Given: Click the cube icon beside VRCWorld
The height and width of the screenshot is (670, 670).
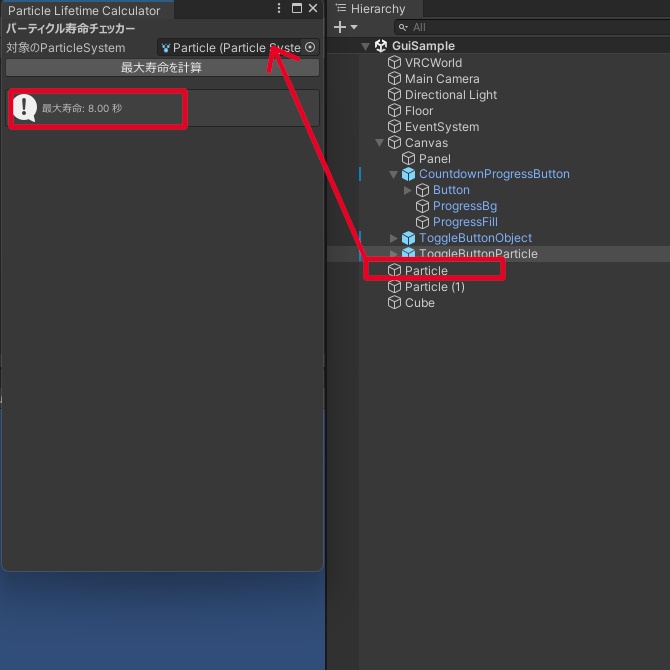Looking at the screenshot, I should [394, 62].
